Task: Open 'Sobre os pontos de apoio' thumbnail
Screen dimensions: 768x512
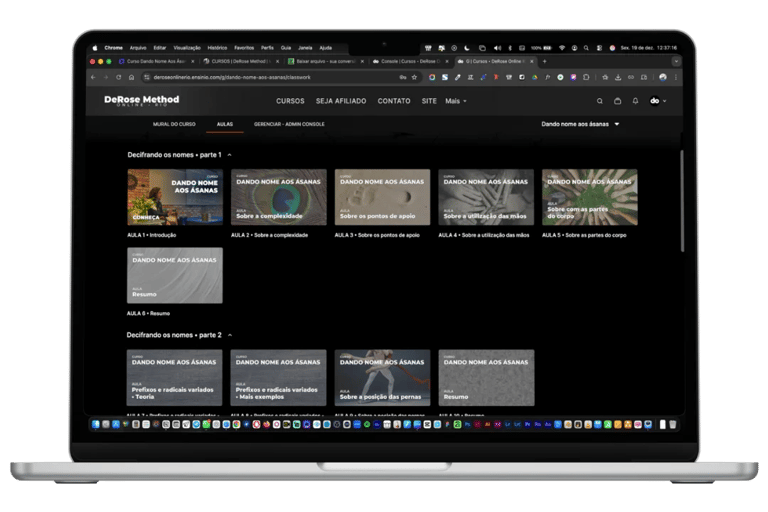Action: click(x=383, y=197)
